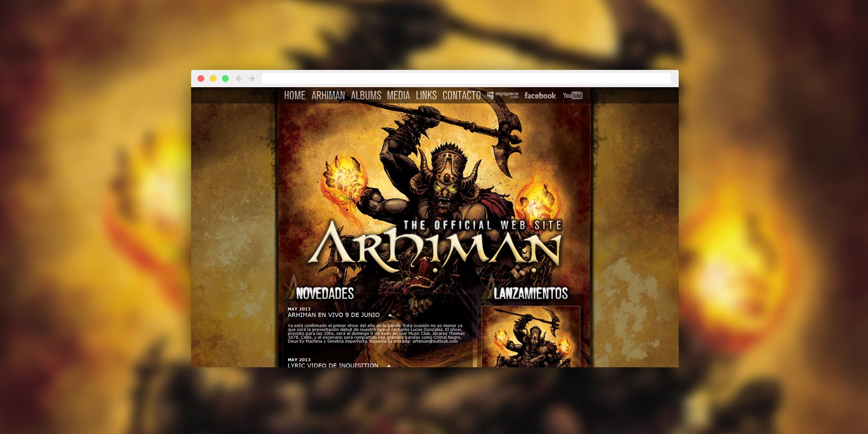Open the YouTube channel via YouTube icon
This screenshot has width=868, height=434.
[x=573, y=96]
